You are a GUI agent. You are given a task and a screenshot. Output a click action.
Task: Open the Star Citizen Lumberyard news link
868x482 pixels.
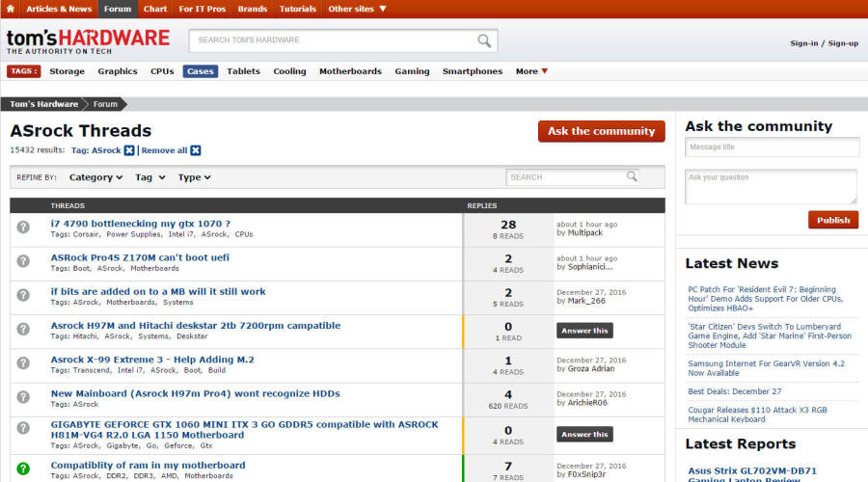coord(770,335)
